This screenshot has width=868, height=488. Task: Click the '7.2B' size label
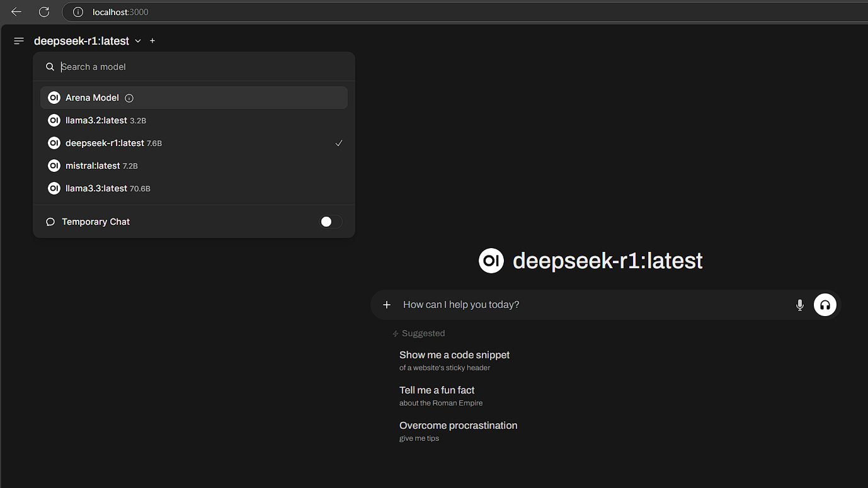130,166
